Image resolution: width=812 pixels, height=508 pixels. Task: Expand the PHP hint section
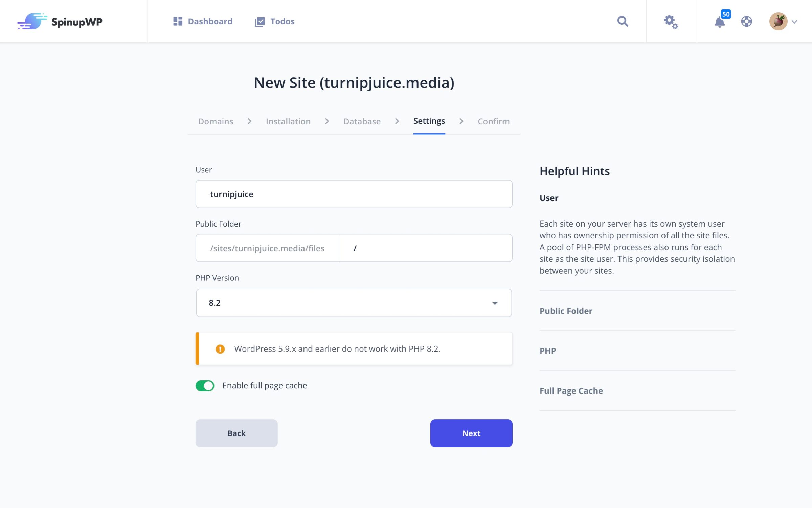548,351
